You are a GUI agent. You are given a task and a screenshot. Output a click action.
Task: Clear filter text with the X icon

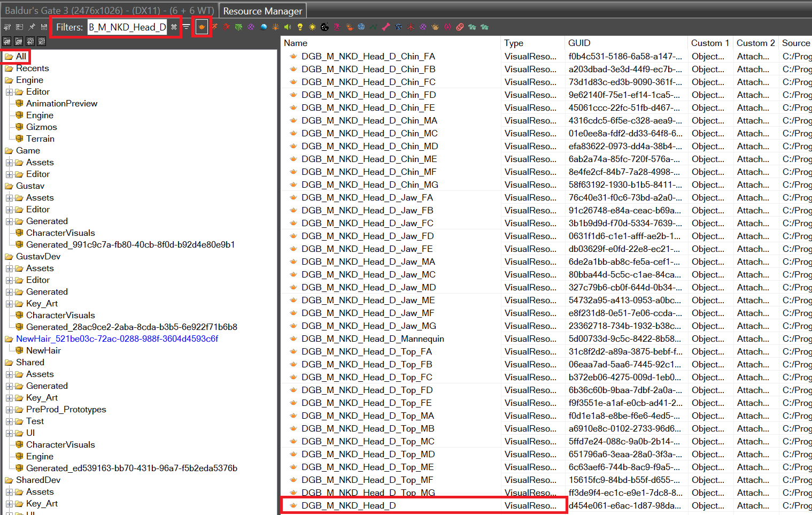pyautogui.click(x=174, y=27)
